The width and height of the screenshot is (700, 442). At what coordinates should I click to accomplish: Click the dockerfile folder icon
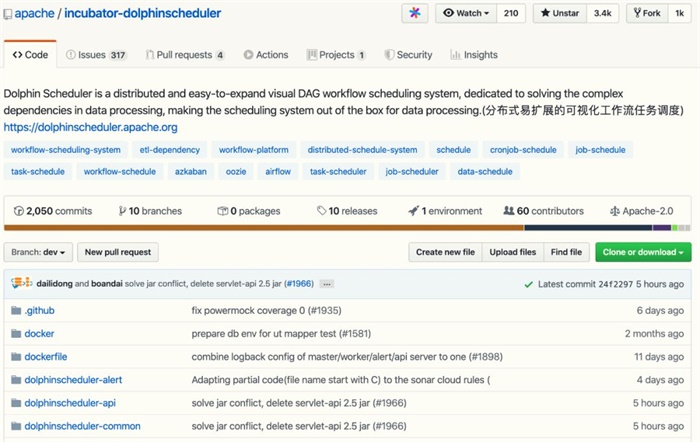pyautogui.click(x=15, y=356)
